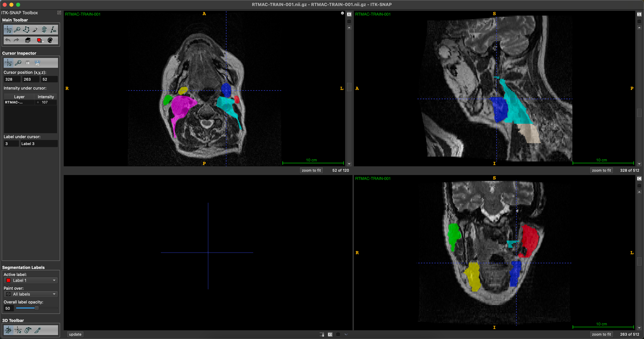Adjust the overall label opacity slider
Image resolution: width=644 pixels, height=339 pixels.
click(37, 308)
